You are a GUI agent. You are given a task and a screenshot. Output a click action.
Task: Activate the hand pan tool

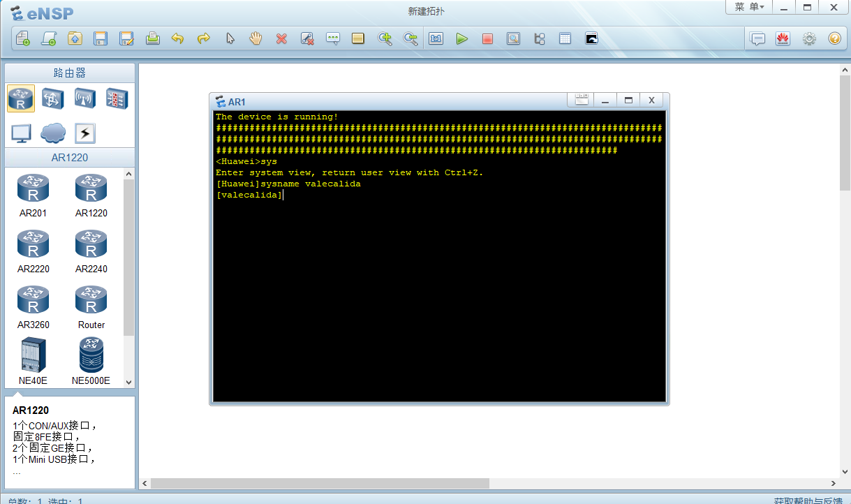point(256,38)
